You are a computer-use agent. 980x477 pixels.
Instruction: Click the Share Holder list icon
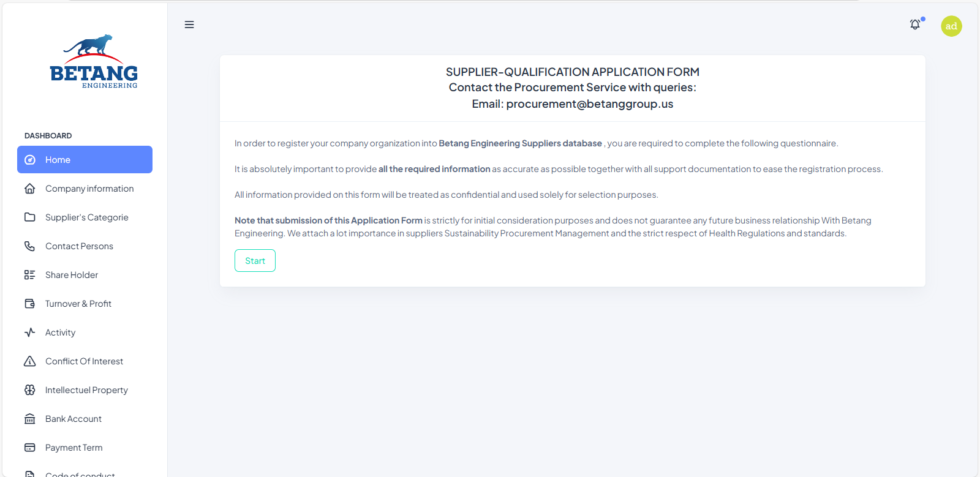29,275
